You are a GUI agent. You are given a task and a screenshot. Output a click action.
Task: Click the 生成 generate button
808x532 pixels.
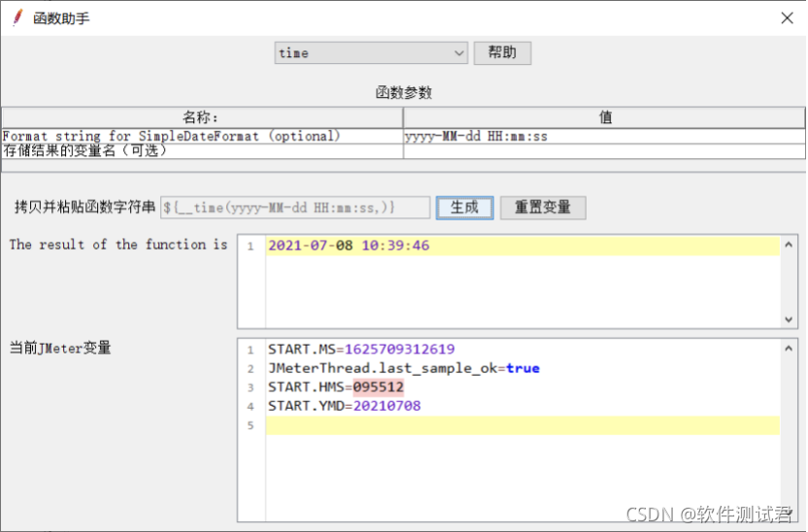465,208
